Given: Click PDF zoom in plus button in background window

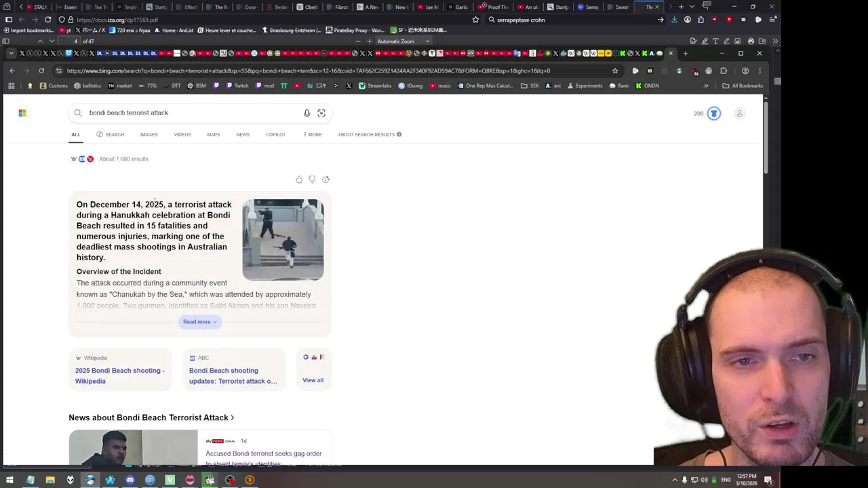Looking at the screenshot, I should [370, 41].
